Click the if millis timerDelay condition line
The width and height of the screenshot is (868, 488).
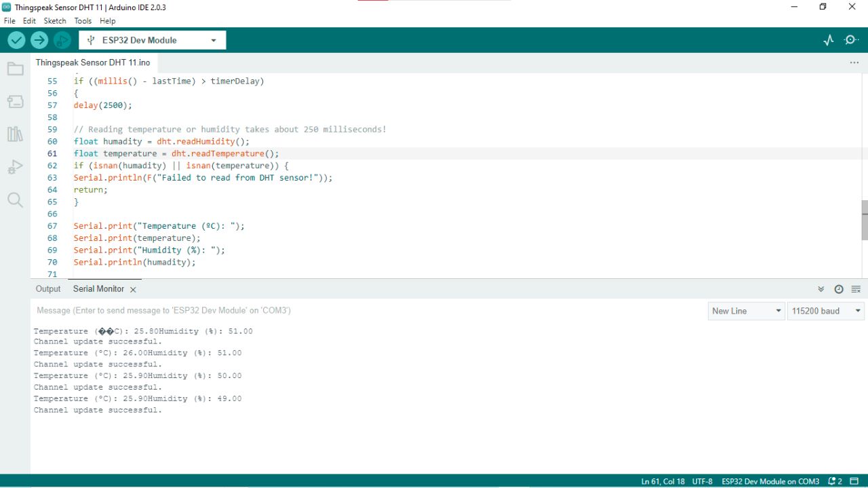pyautogui.click(x=169, y=81)
